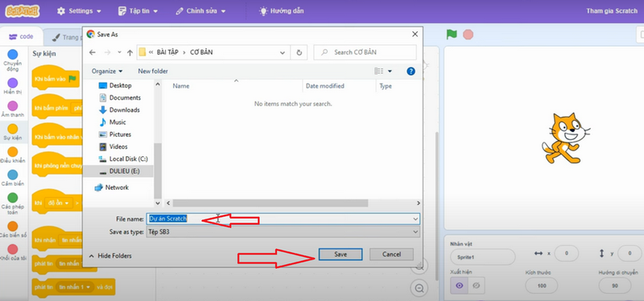
Task: Click the zoom out magnifier icon
Action: coord(419,288)
